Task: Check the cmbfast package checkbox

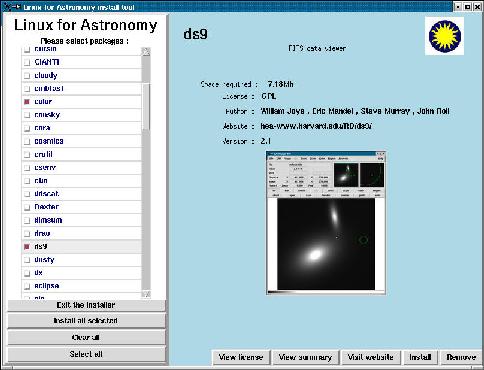Action: (27, 89)
